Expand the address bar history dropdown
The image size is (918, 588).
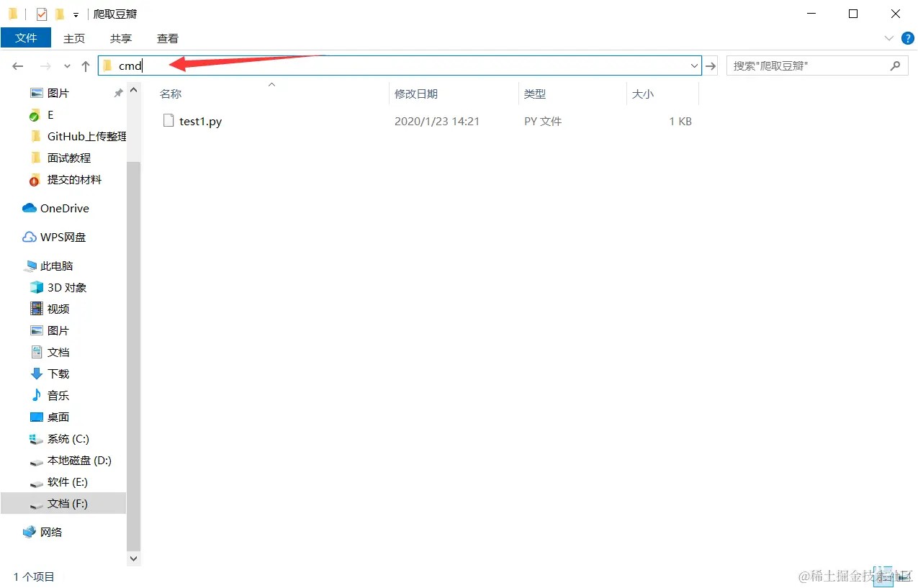click(x=695, y=66)
